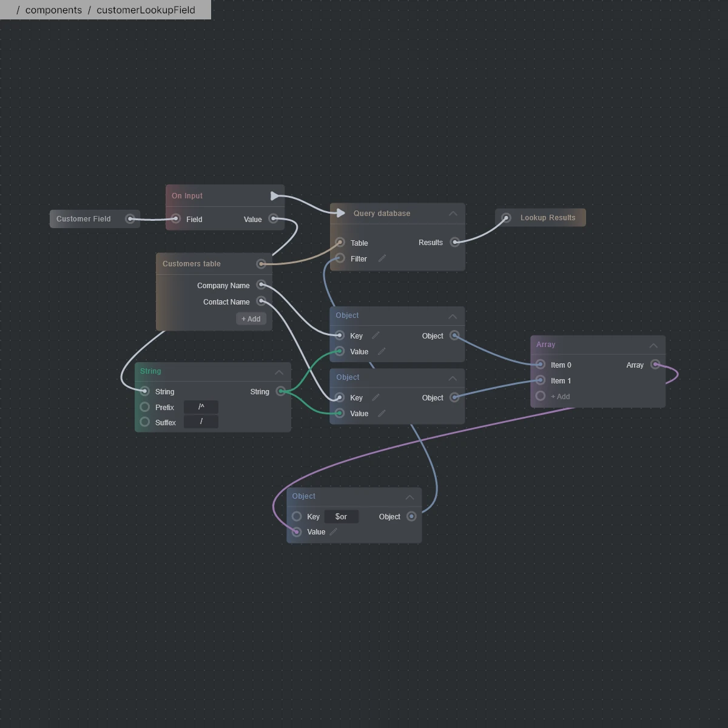The width and height of the screenshot is (728, 728).
Task: Click the Customer Field output port
Action: [130, 219]
